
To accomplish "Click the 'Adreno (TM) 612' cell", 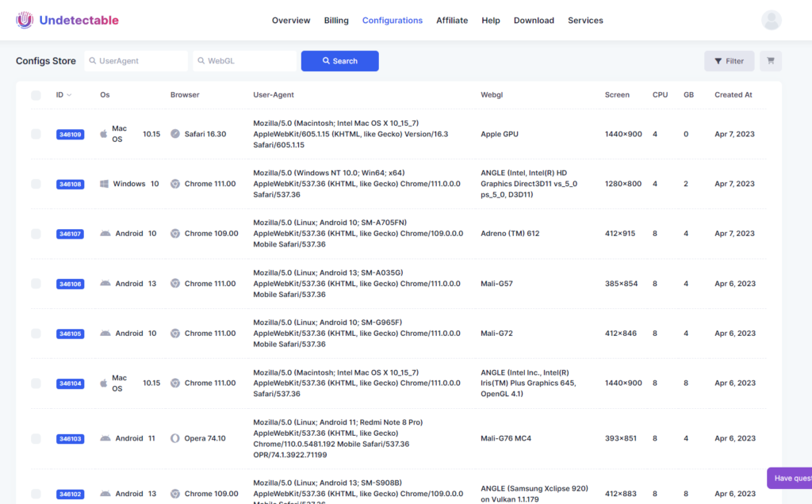I will [x=510, y=233].
